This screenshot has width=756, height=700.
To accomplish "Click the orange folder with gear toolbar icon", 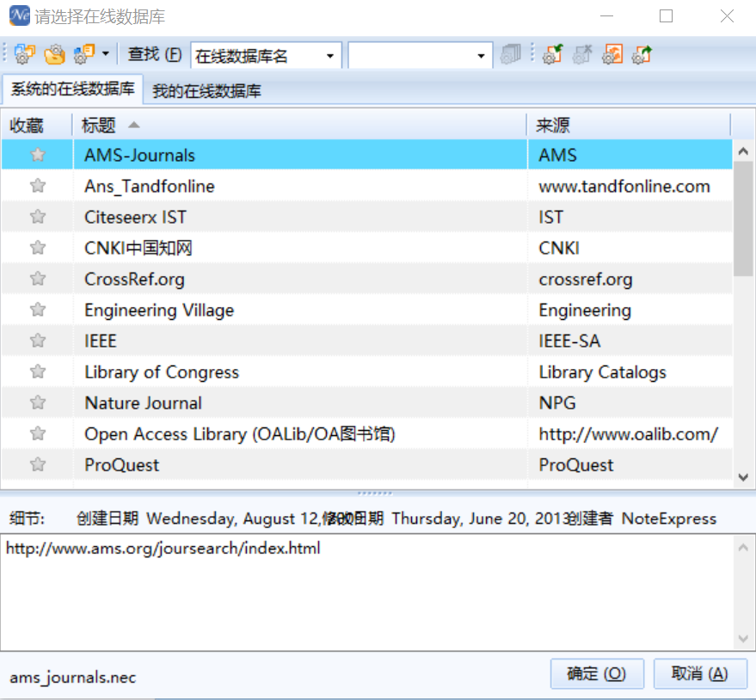I will pos(54,54).
